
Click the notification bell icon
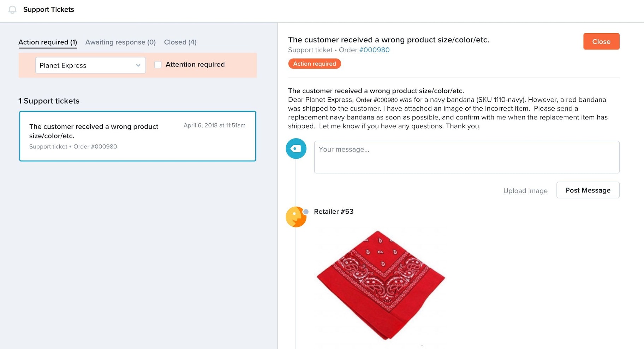coord(12,10)
